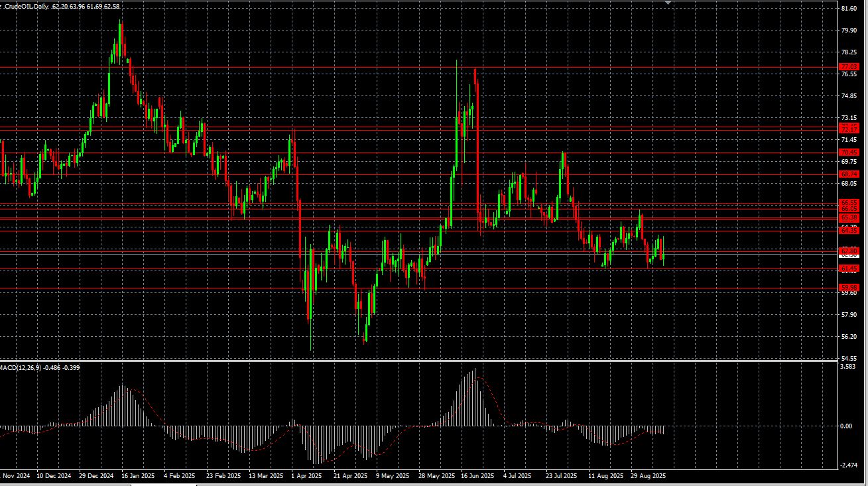The width and height of the screenshot is (868, 486).
Task: Click the -2.474 MACD scale value
Action: [x=849, y=465]
